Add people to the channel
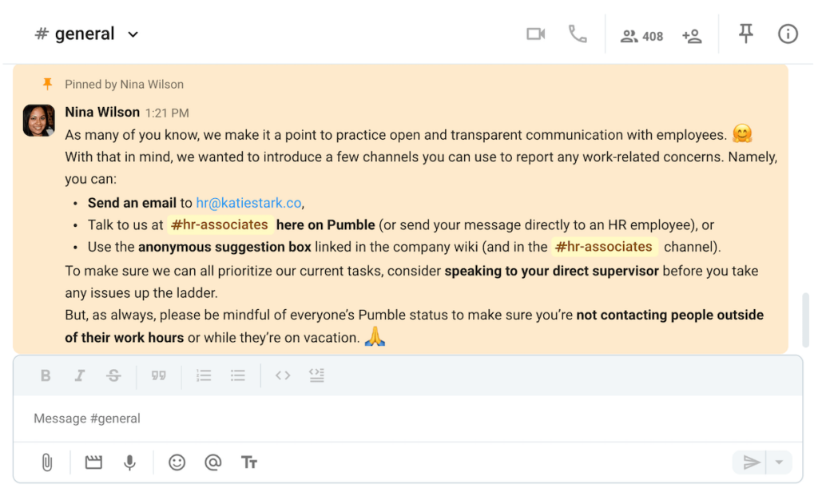The height and width of the screenshot is (504, 818). [692, 35]
